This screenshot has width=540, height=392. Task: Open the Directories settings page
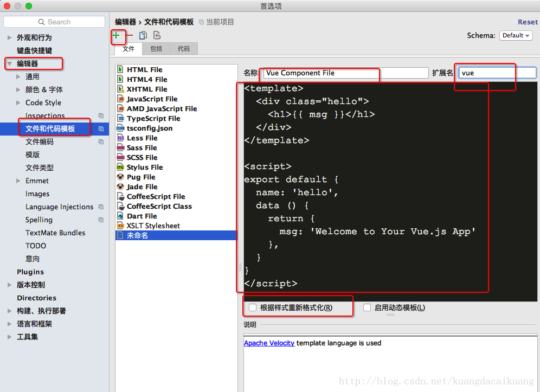(36, 298)
